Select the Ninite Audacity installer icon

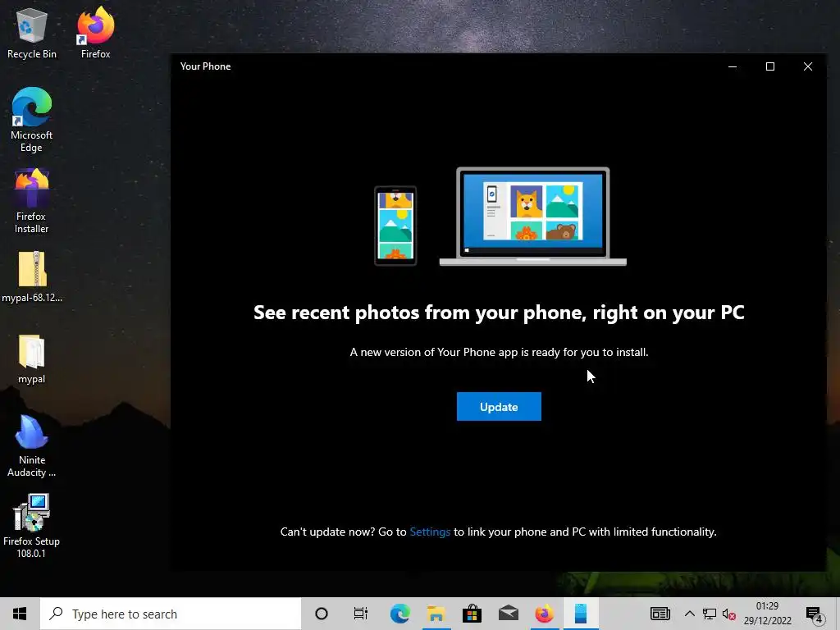pyautogui.click(x=32, y=445)
